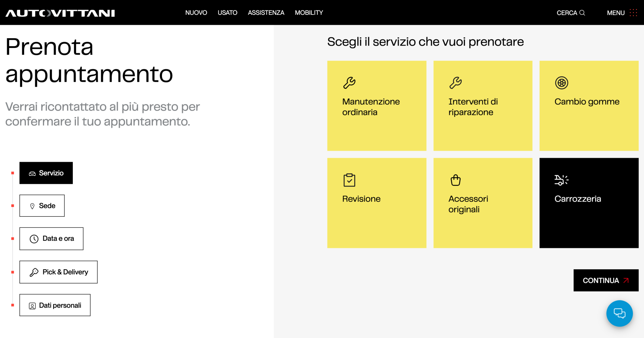Click the magnifying glass search icon
644x338 pixels.
582,13
